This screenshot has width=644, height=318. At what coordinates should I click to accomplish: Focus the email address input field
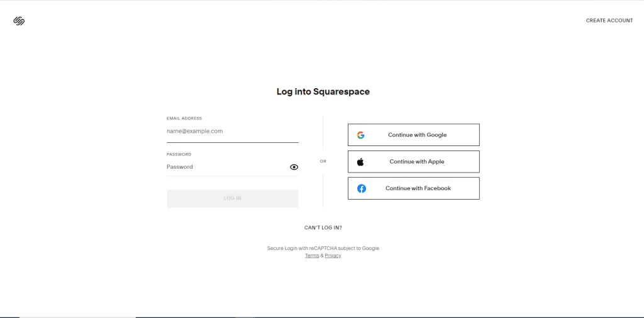coord(232,132)
